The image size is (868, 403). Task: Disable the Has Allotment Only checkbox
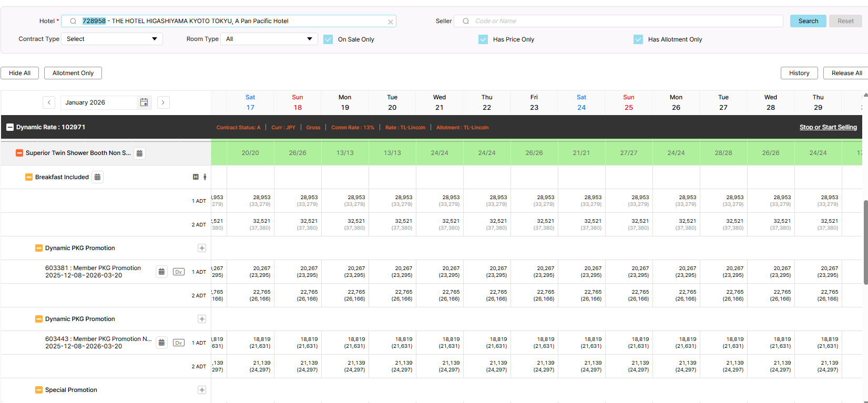click(x=638, y=39)
